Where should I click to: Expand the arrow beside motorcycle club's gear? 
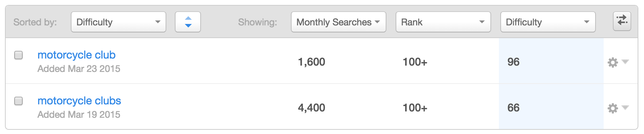tap(625, 62)
